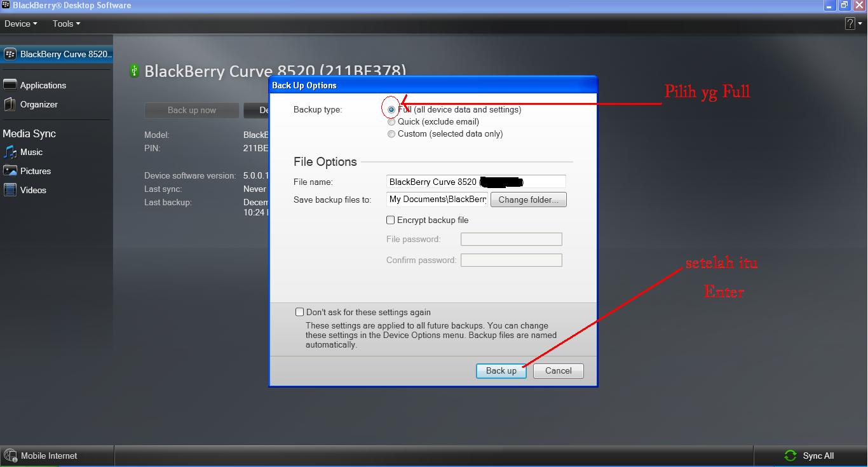Click the Media Sync heading

[29, 133]
